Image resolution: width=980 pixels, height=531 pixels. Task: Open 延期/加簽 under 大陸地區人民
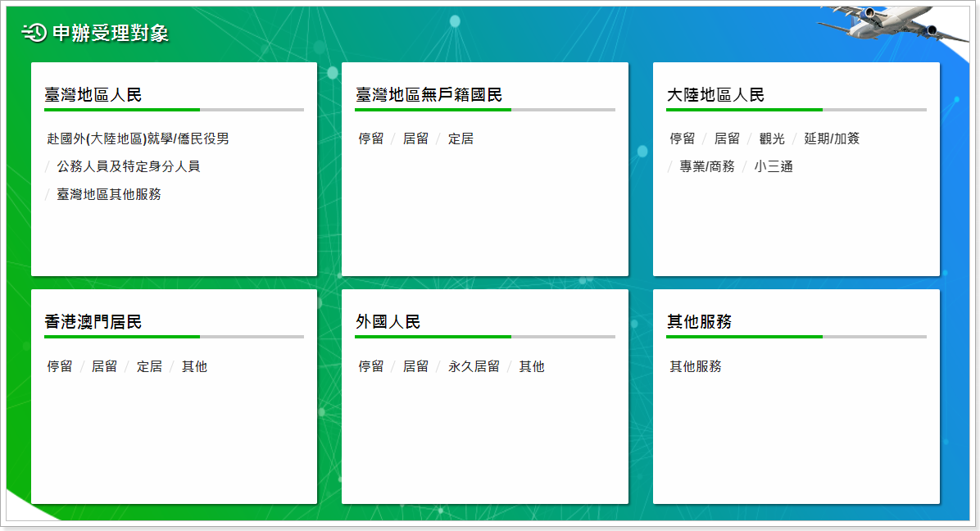click(831, 139)
